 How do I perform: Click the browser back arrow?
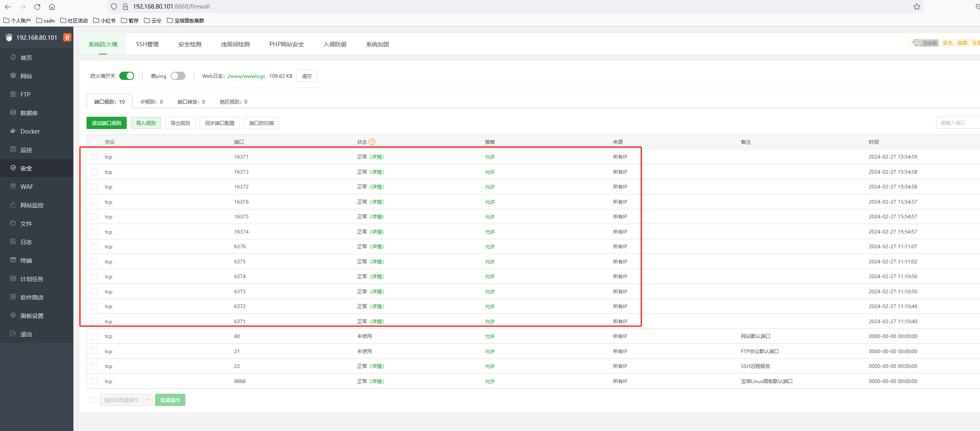click(8, 7)
